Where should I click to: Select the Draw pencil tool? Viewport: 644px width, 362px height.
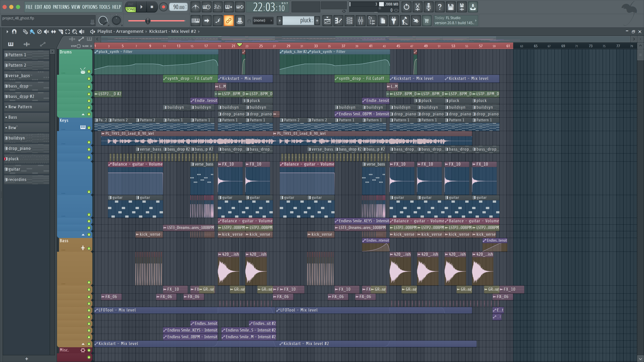click(x=25, y=32)
